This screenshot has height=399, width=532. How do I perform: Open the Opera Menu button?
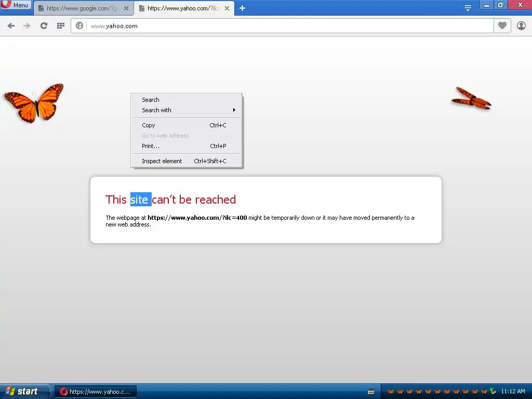point(16,5)
